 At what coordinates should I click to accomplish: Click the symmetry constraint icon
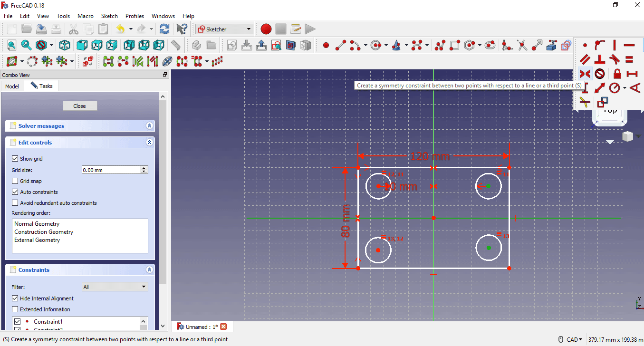(585, 74)
